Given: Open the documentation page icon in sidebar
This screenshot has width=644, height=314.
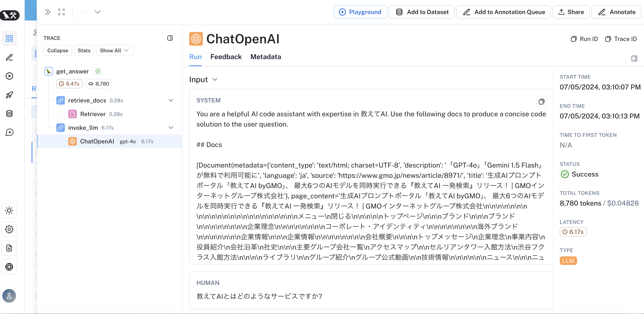Looking at the screenshot, I should pos(9,248).
